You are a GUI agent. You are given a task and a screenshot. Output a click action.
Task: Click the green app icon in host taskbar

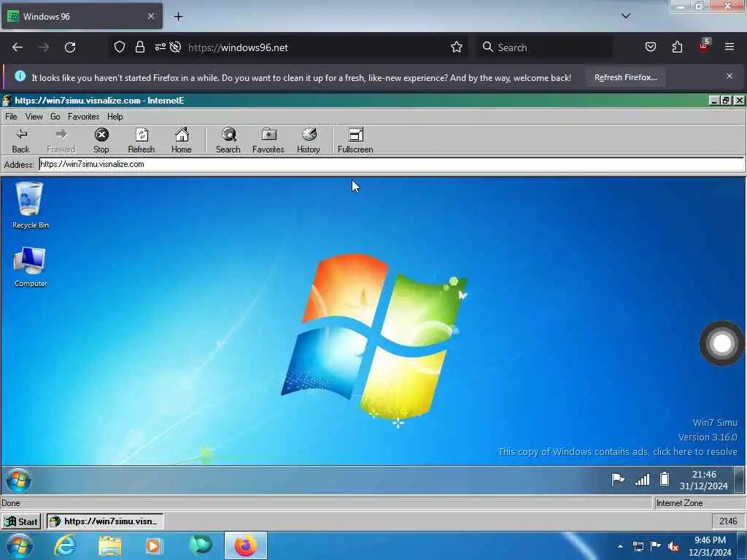point(201,545)
